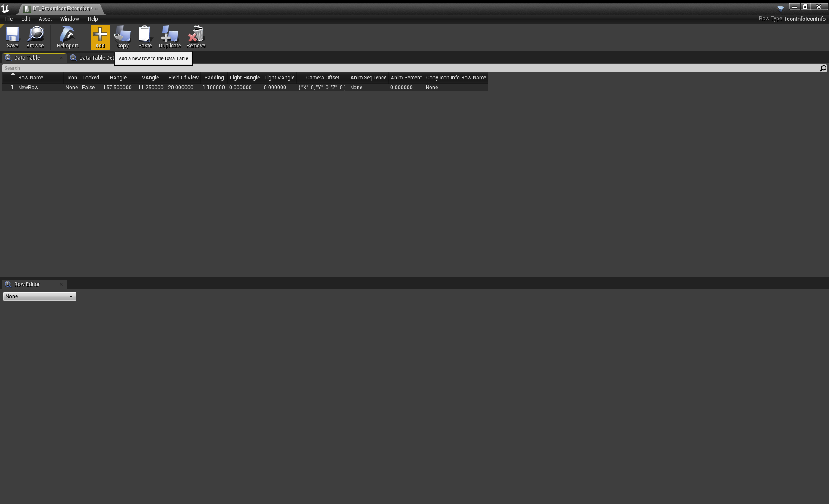This screenshot has width=829, height=504.
Task: Click the Reimport toolbar icon
Action: tap(67, 37)
